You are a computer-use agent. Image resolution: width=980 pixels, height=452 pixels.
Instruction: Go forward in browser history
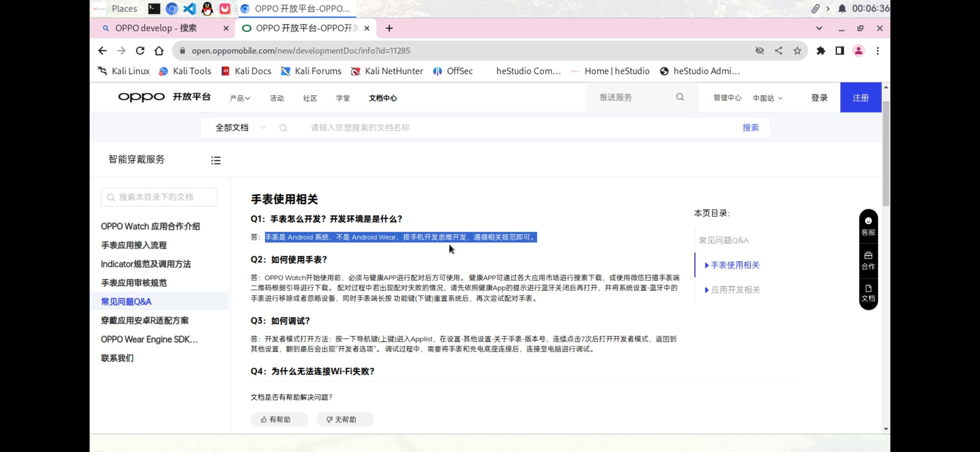(121, 51)
